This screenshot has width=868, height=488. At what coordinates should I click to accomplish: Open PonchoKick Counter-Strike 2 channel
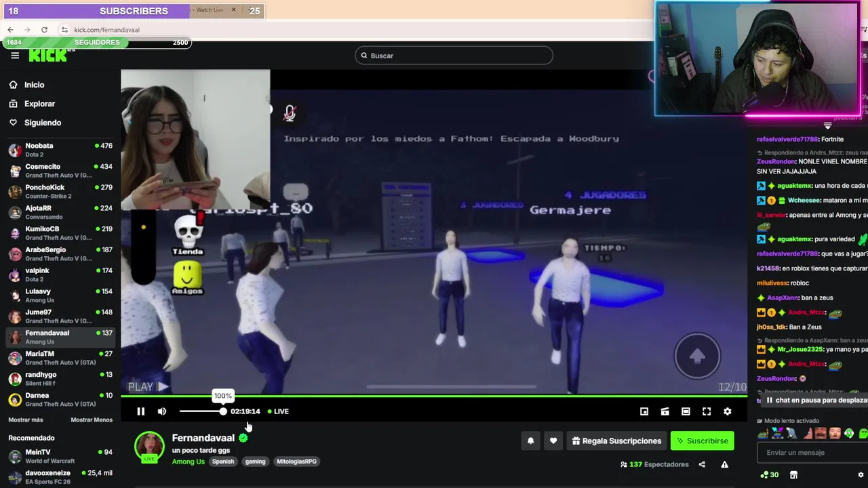click(x=60, y=192)
